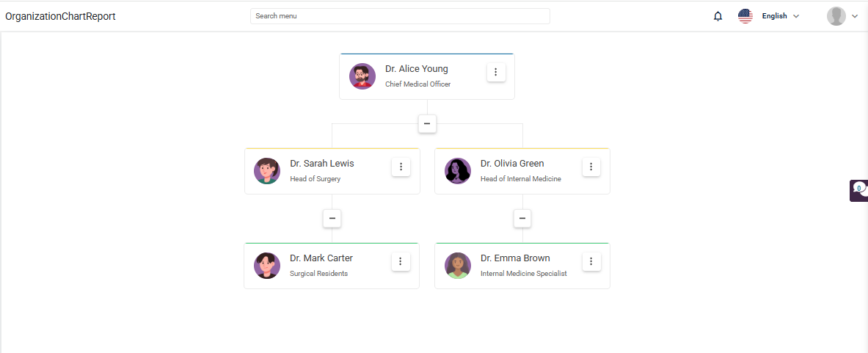The image size is (868, 353).
Task: Open options menu for Dr. Alice Young
Action: [496, 72]
